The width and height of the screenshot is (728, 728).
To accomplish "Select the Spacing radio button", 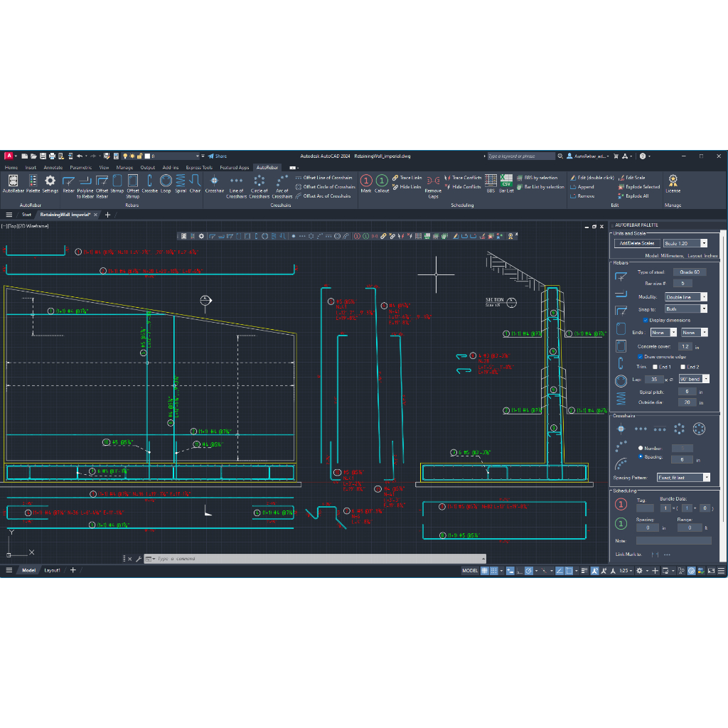I will tap(641, 457).
